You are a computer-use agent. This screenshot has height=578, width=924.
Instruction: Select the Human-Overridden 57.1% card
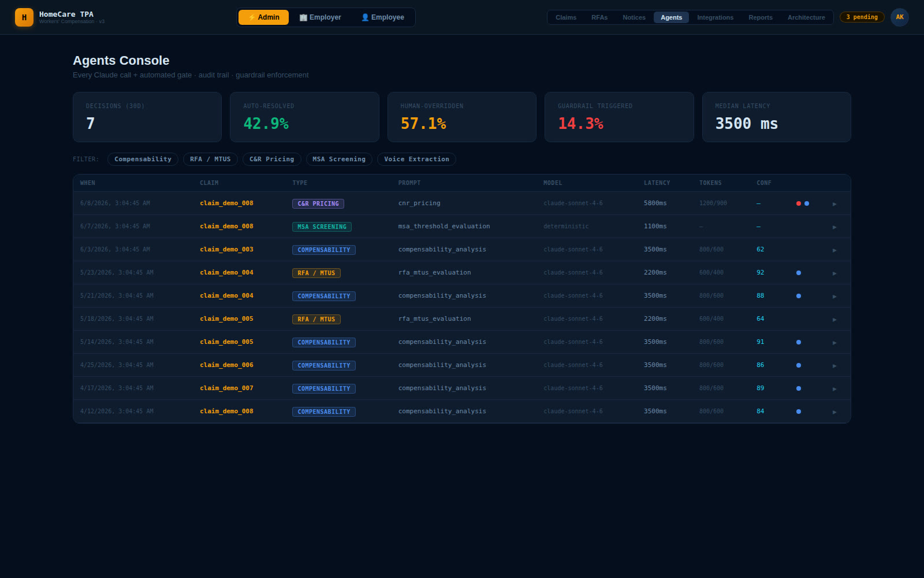pos(462,117)
